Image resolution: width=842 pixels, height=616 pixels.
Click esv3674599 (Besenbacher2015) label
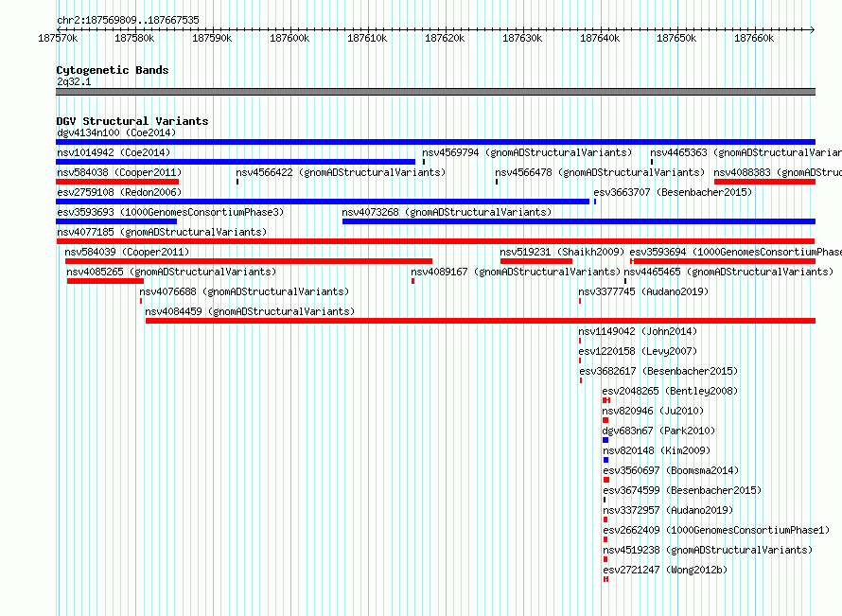[x=682, y=490]
